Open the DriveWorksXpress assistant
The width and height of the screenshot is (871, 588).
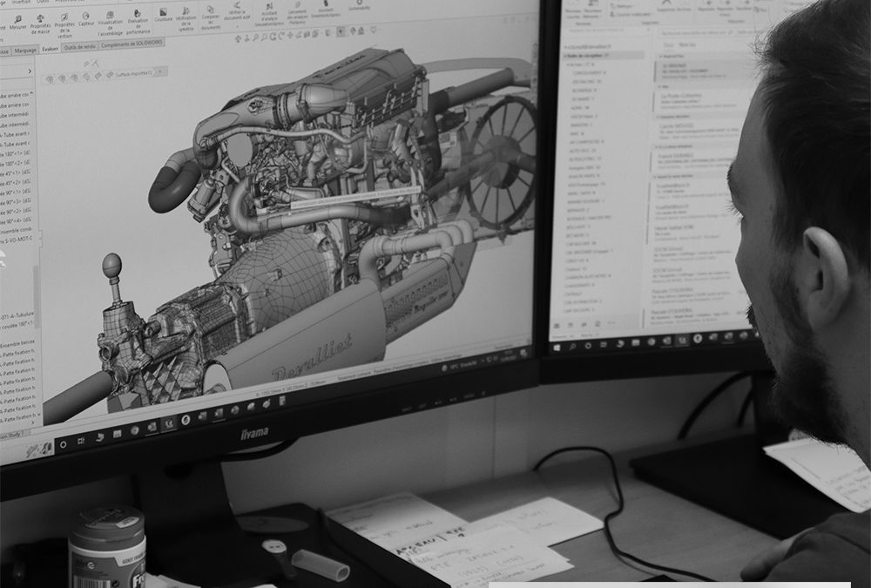325,9
